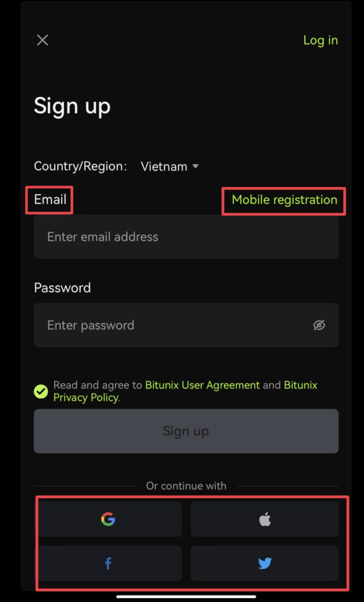Tap the X to dismiss sign-up screen

coord(42,40)
